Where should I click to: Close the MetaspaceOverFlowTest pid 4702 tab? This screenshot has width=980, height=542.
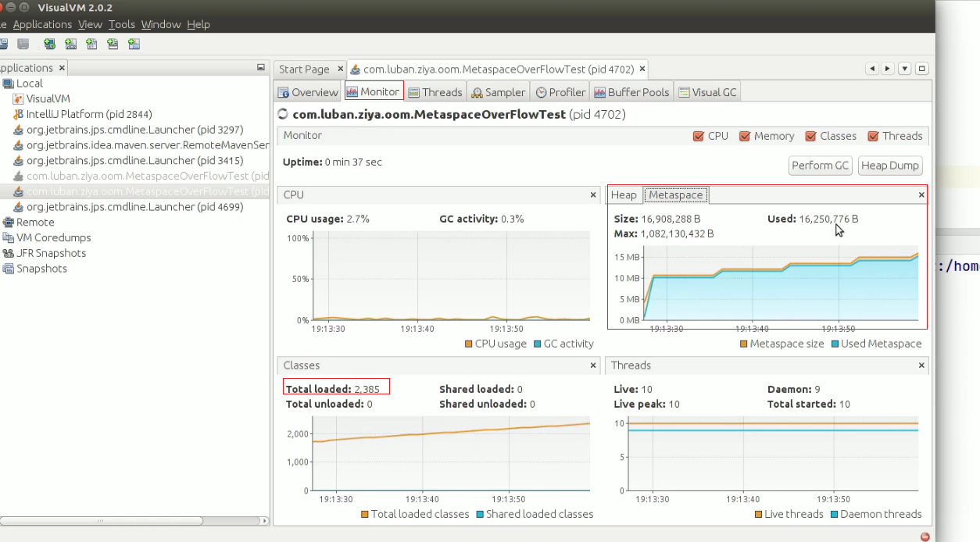tap(642, 69)
